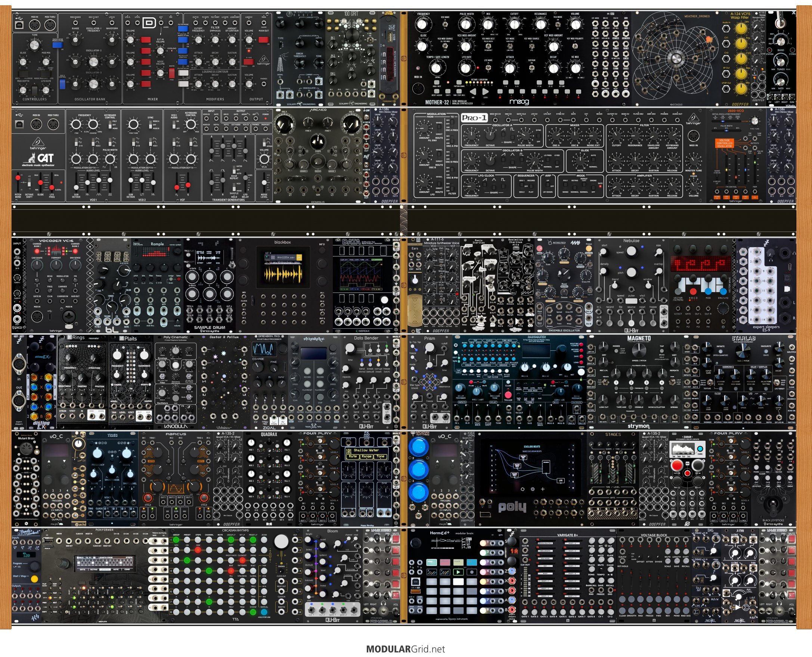Click the Shallow Water display on FX Aid Pro

tap(367, 454)
